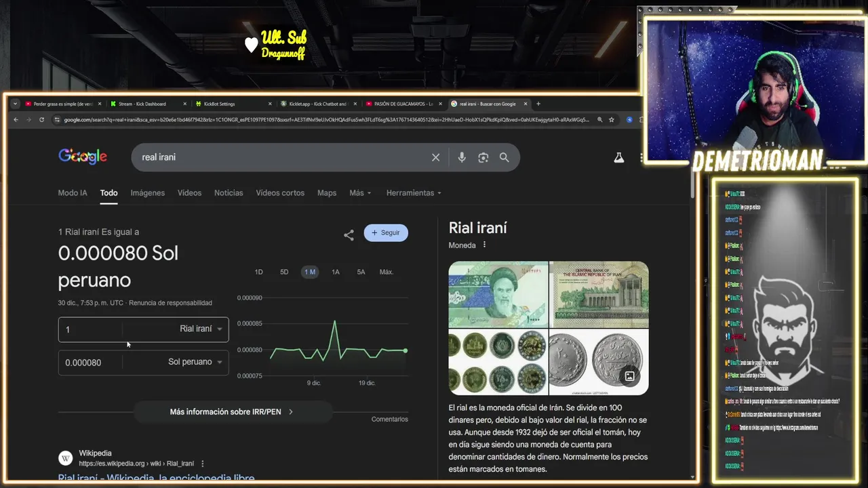Select the 5A chart range

[361, 272]
